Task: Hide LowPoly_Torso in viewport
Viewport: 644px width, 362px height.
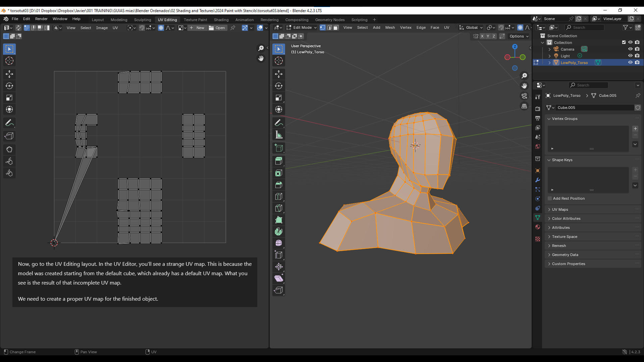Action: click(630, 62)
